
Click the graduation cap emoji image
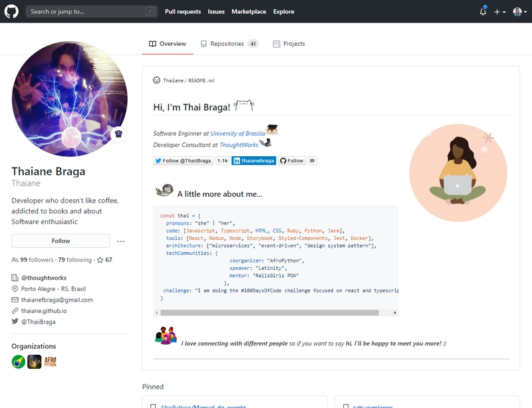(x=272, y=130)
